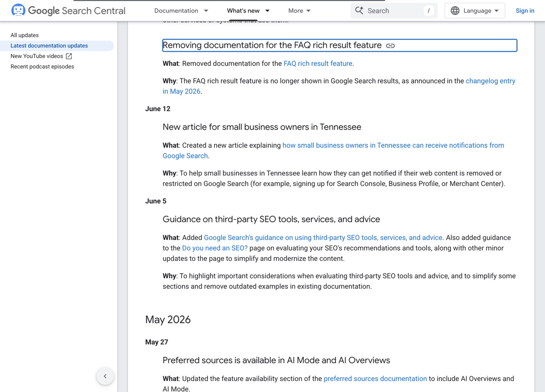This screenshot has height=392, width=545.
Task: Open guidance on third-party SEO tools link
Action: (x=323, y=237)
